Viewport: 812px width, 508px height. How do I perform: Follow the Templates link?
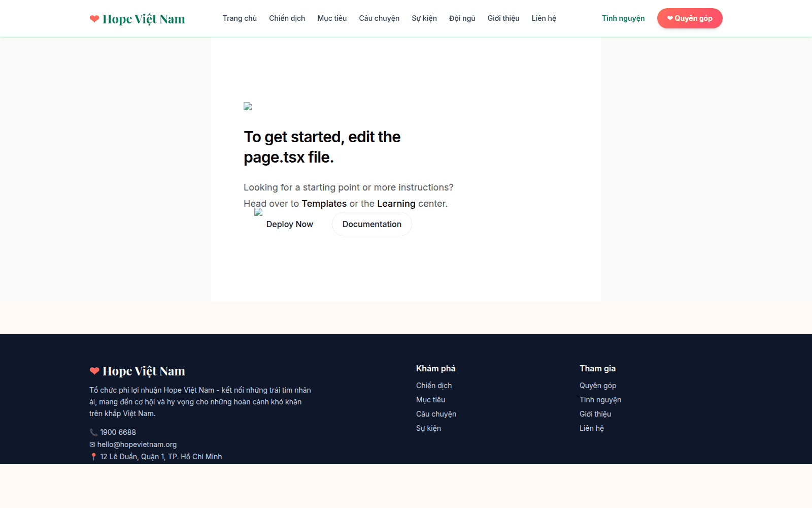324,204
